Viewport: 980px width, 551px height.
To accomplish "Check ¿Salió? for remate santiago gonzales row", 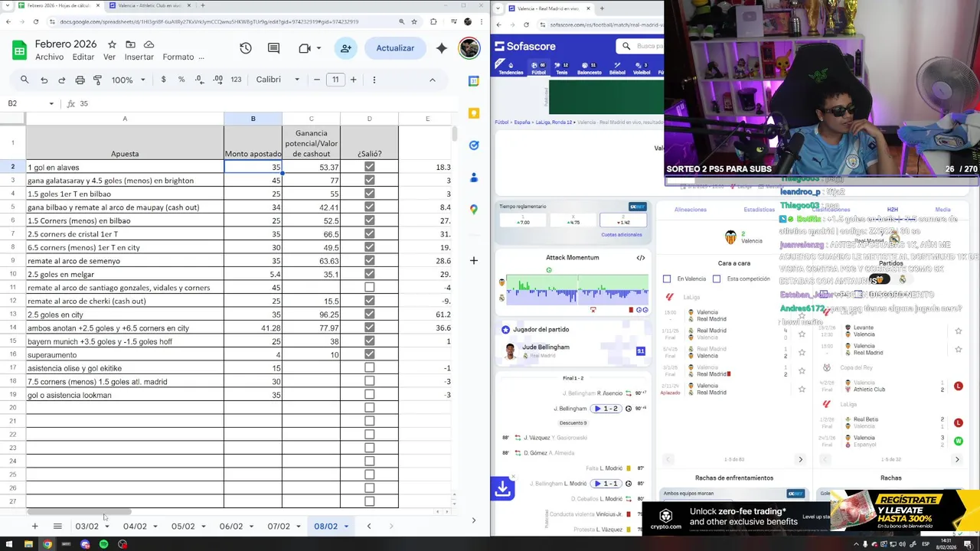I will coord(369,288).
